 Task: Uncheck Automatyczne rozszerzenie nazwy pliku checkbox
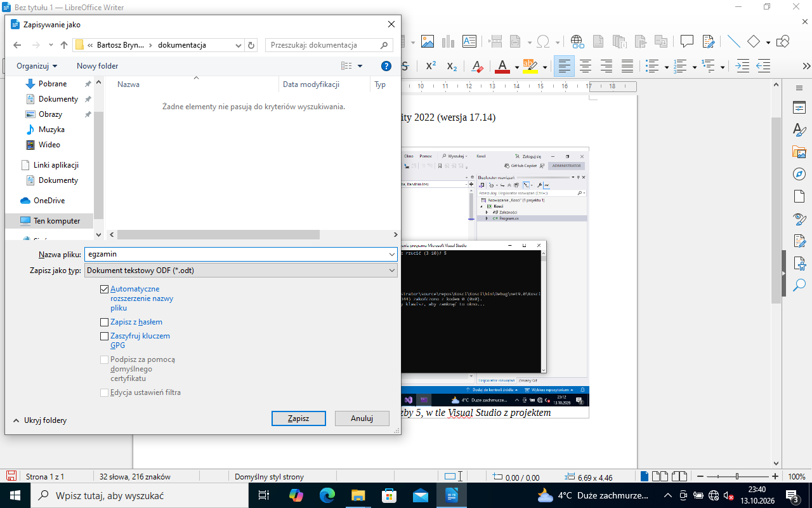click(105, 289)
